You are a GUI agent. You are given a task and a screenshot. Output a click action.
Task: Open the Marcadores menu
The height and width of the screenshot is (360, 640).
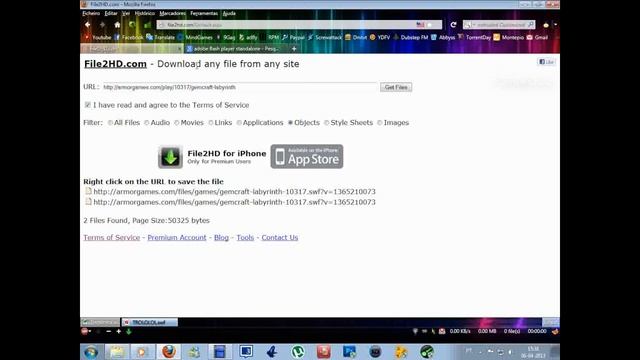tap(172, 13)
